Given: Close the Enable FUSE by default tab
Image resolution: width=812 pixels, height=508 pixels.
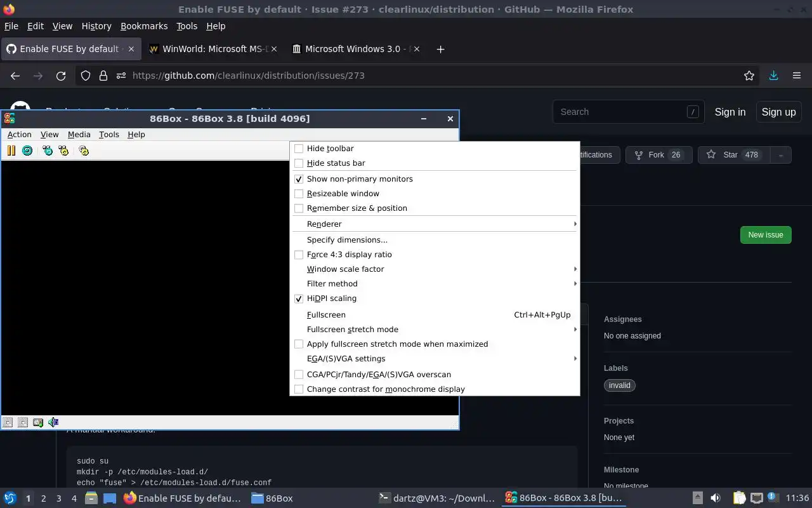Looking at the screenshot, I should point(131,49).
